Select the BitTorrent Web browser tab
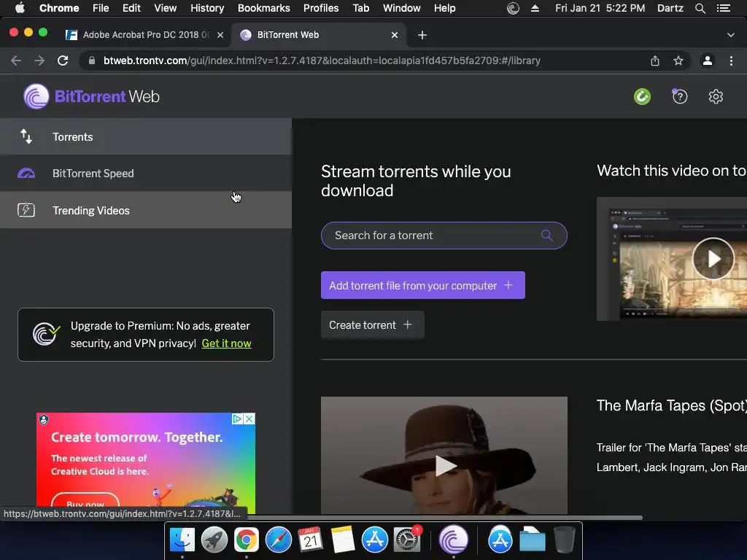The image size is (747, 560). 320,35
